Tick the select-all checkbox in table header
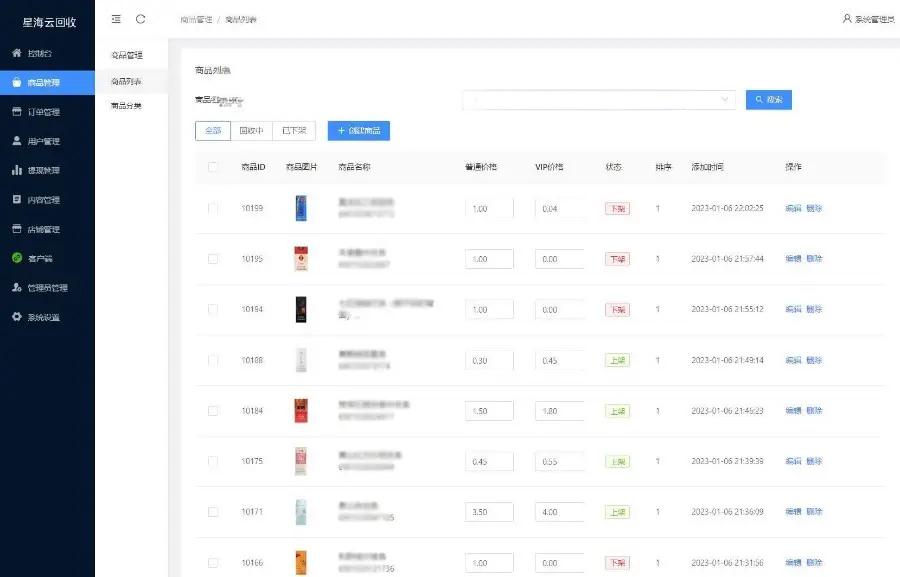Viewport: 900px width, 577px height. coord(213,167)
